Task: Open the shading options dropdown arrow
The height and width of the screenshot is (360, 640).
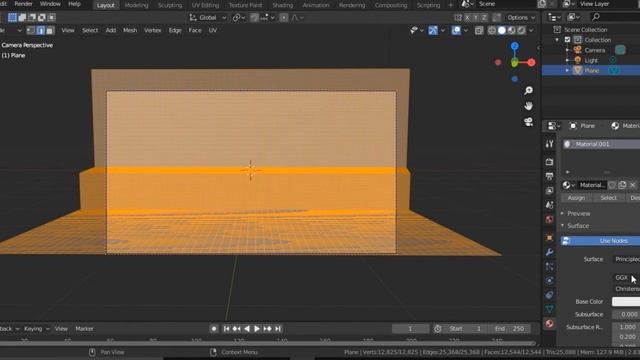Action: click(531, 30)
